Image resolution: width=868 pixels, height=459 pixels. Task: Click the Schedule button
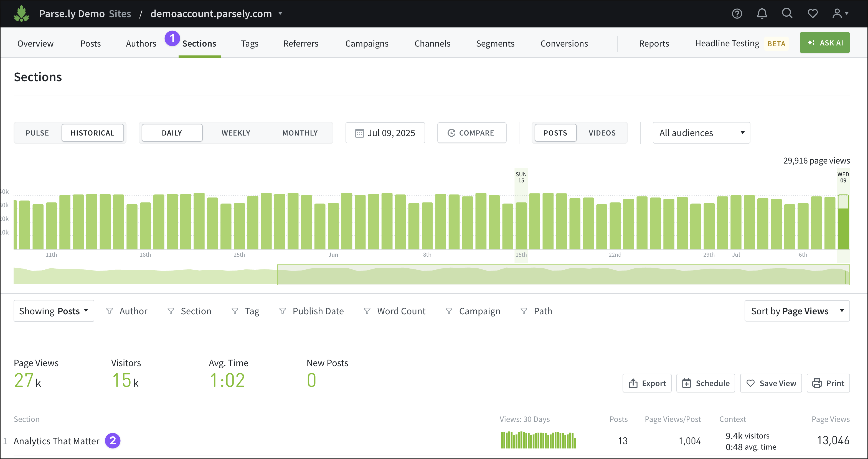[705, 383]
